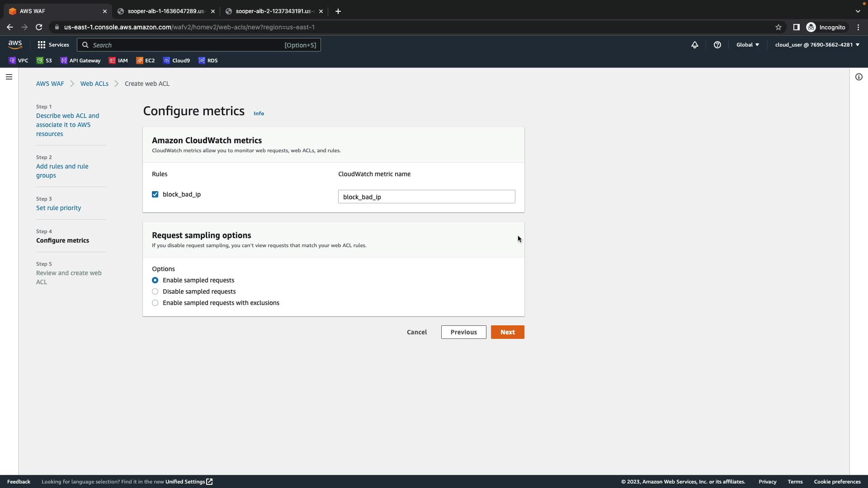The height and width of the screenshot is (488, 868).
Task: Select Enable sampled requests with exclusions
Action: 155,303
